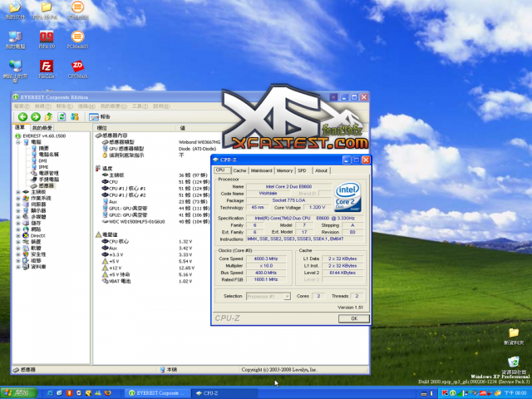The height and width of the screenshot is (399, 532).
Task: Open the 我的文件 My Documents desktop icon
Action: pos(15,10)
